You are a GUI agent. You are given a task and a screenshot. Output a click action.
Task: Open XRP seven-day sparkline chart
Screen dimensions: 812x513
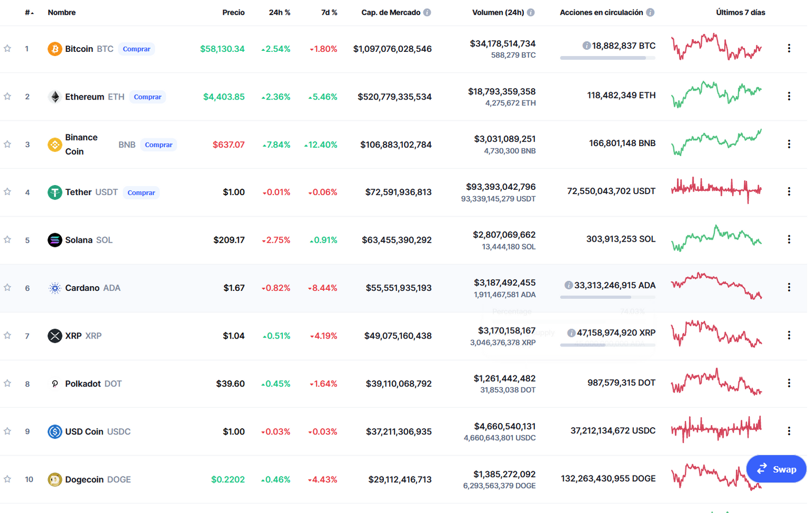pyautogui.click(x=716, y=334)
